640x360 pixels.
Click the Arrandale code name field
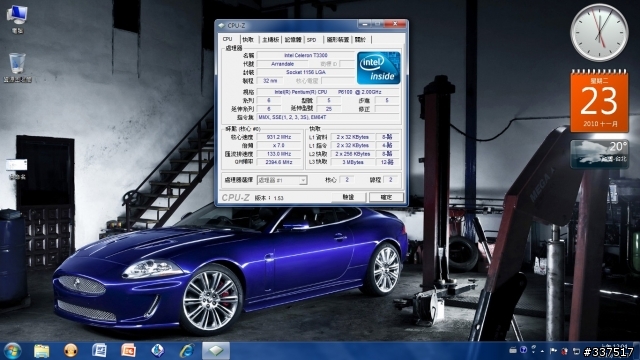282,64
